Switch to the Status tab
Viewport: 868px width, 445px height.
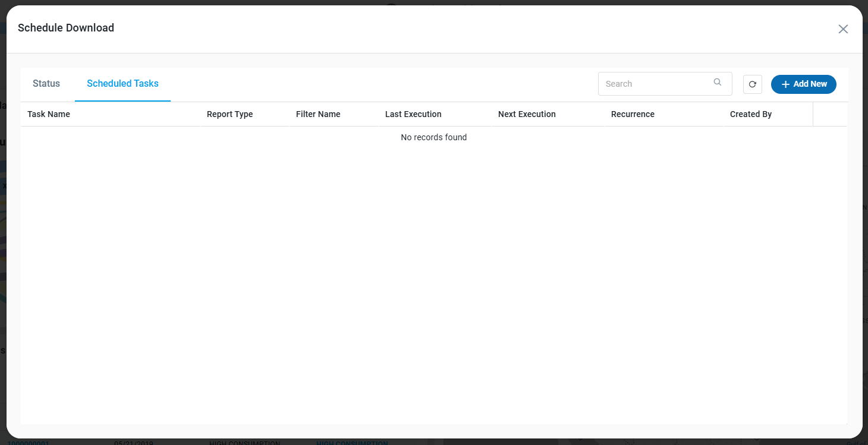(x=46, y=84)
